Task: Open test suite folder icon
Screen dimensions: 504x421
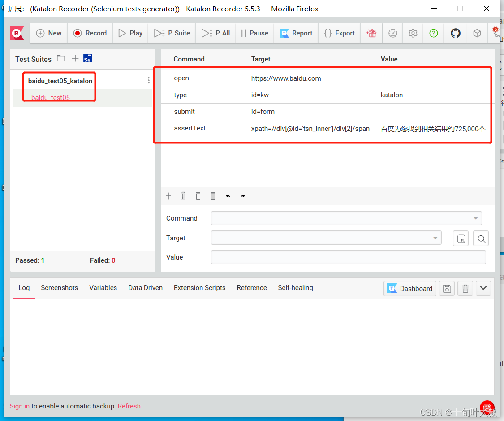Action: point(61,59)
